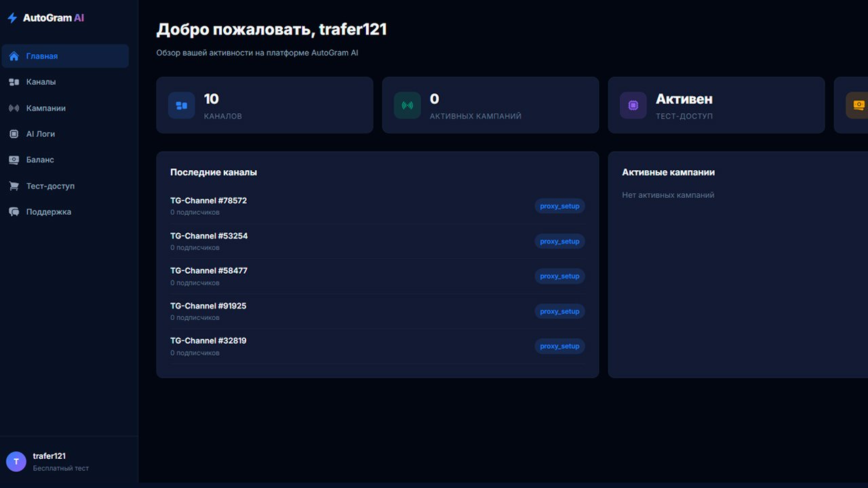Image resolution: width=868 pixels, height=488 pixels.
Task: Click the AutoGram AI lightning logo
Action: click(x=12, y=18)
